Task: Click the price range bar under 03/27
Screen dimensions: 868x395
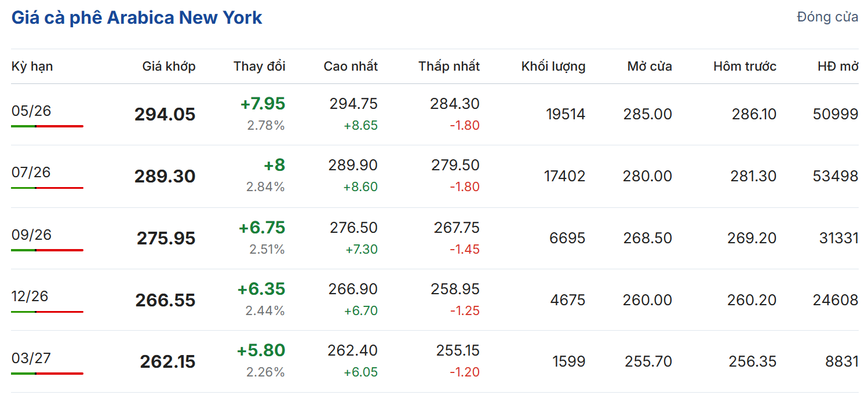Action: 47,374
